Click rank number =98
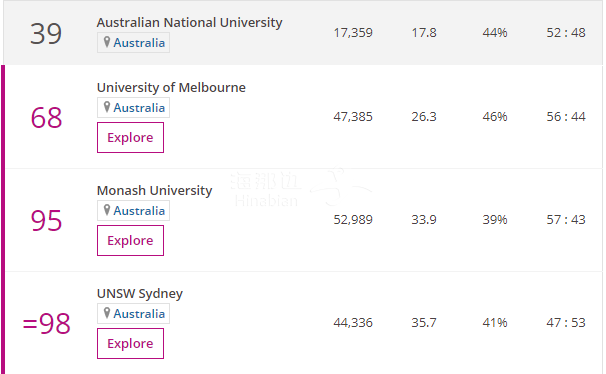The width and height of the screenshot is (606, 374). [46, 323]
